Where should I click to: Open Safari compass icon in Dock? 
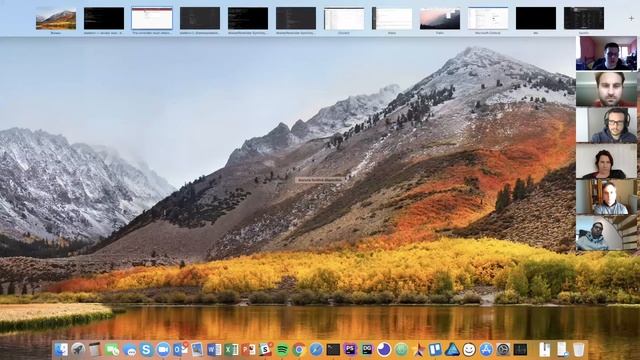coord(316,350)
